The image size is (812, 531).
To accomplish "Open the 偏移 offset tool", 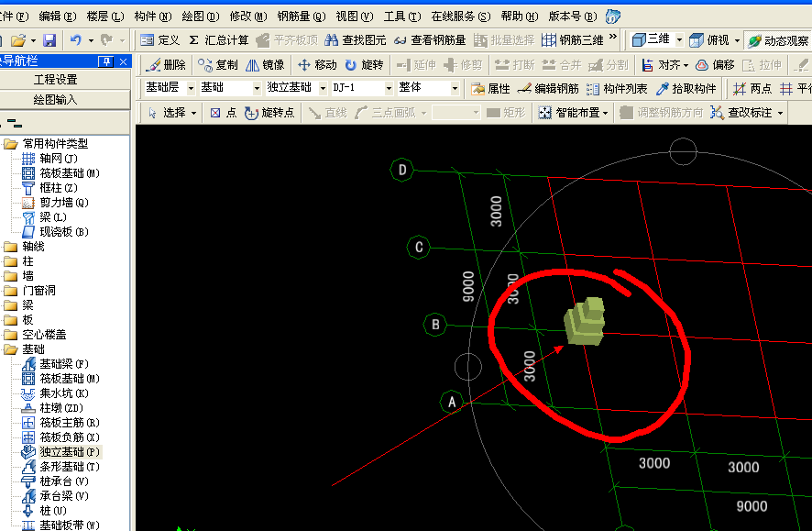I will pyautogui.click(x=715, y=65).
